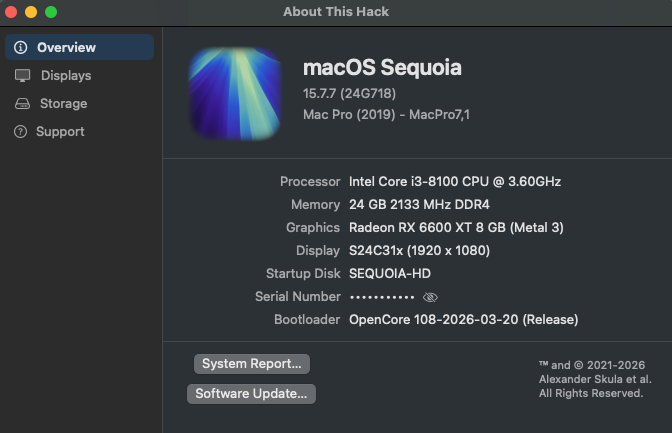The height and width of the screenshot is (433, 672).
Task: Click the Support question mark icon
Action: pos(20,131)
